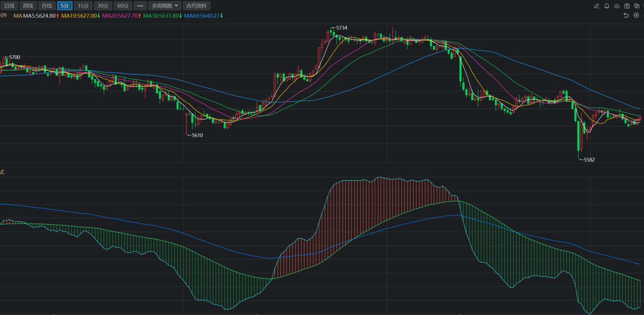The image size is (644, 315).
Task: Select the 5分 period tab
Action: pos(64,6)
